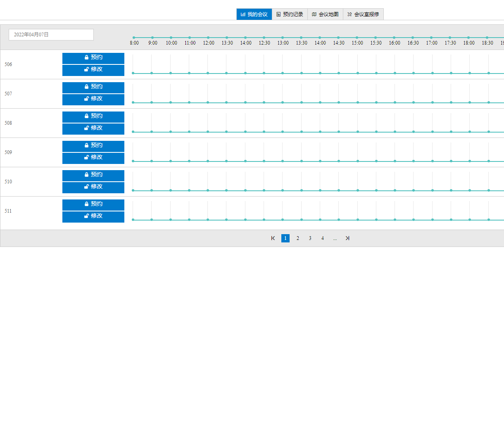Click 修改 button for room 506

pos(93,70)
